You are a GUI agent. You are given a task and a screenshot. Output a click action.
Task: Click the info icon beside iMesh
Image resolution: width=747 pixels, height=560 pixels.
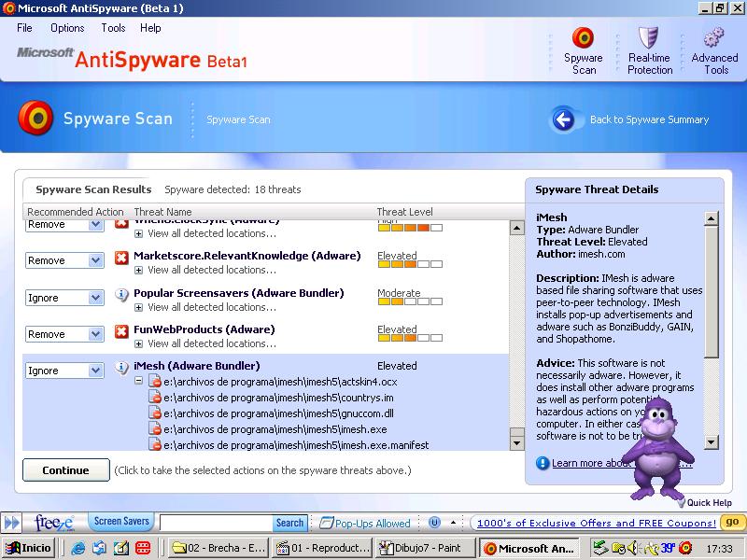[122, 368]
